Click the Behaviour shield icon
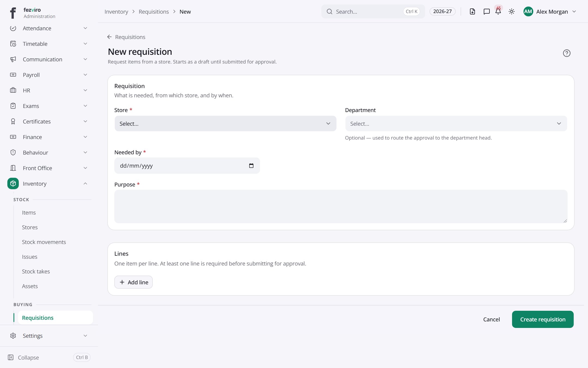The image size is (588, 368). [x=13, y=153]
